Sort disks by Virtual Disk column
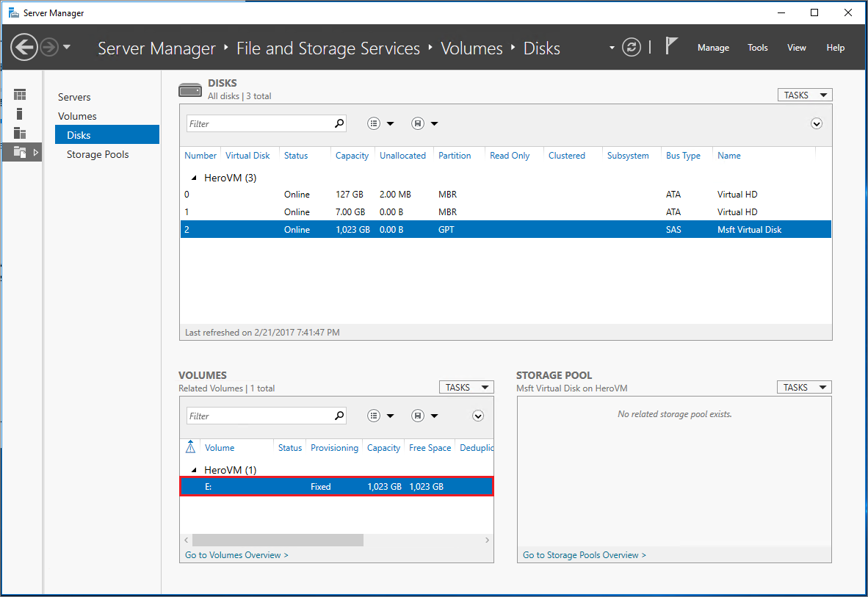 coord(247,156)
